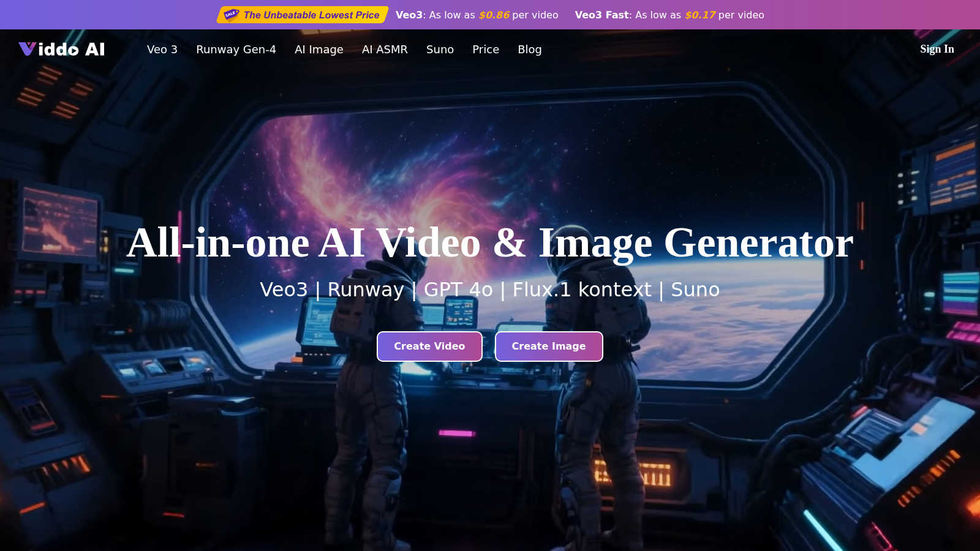
Task: Click the Veo3 | Runway | GPT 4o subtitle
Action: click(x=490, y=290)
